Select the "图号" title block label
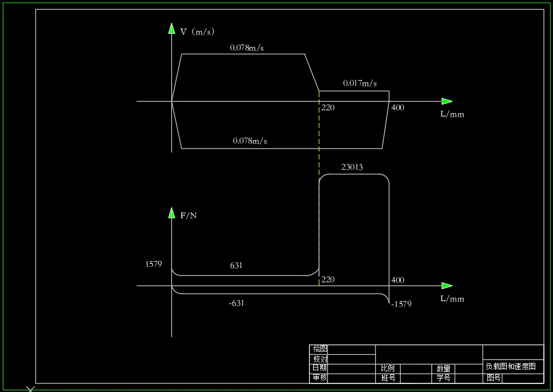 (x=493, y=378)
